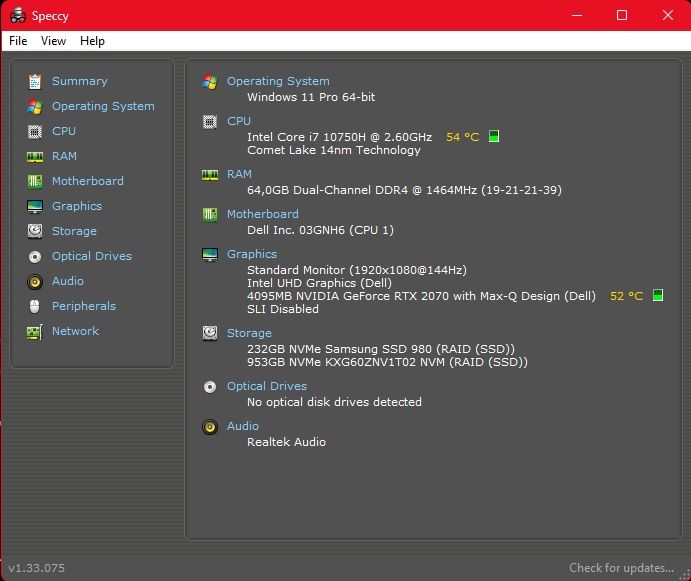Click the Storage drive icon in summary pane
Screen dimensions: 691x581
210,333
